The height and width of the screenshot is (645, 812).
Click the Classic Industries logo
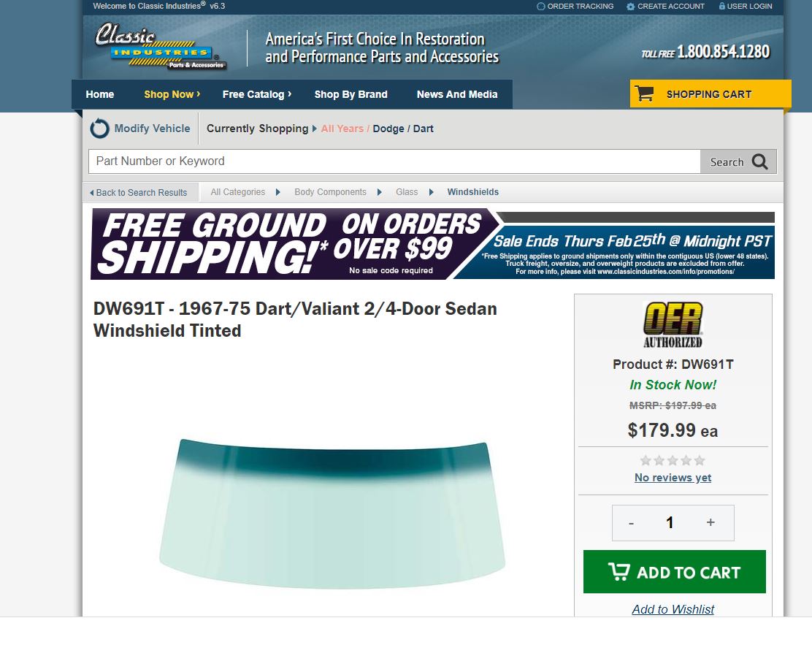click(x=161, y=45)
